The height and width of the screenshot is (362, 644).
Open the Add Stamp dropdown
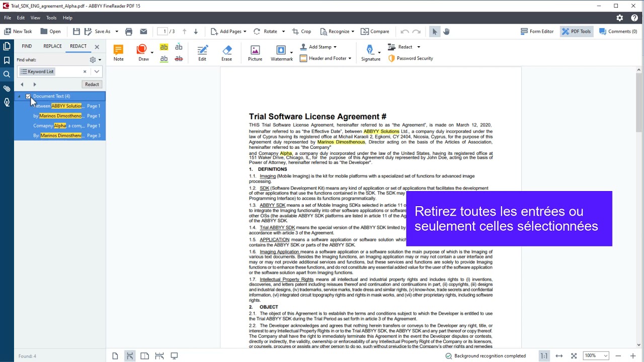tap(335, 47)
